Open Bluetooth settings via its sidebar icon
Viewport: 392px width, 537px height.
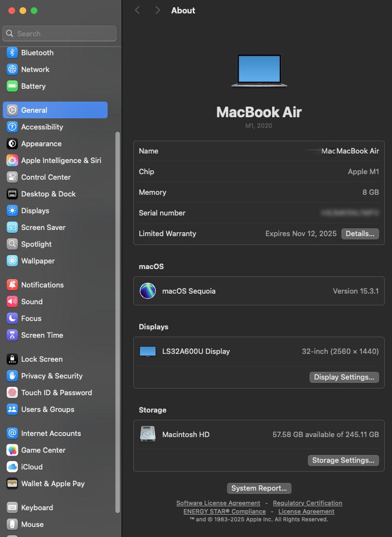tap(12, 53)
